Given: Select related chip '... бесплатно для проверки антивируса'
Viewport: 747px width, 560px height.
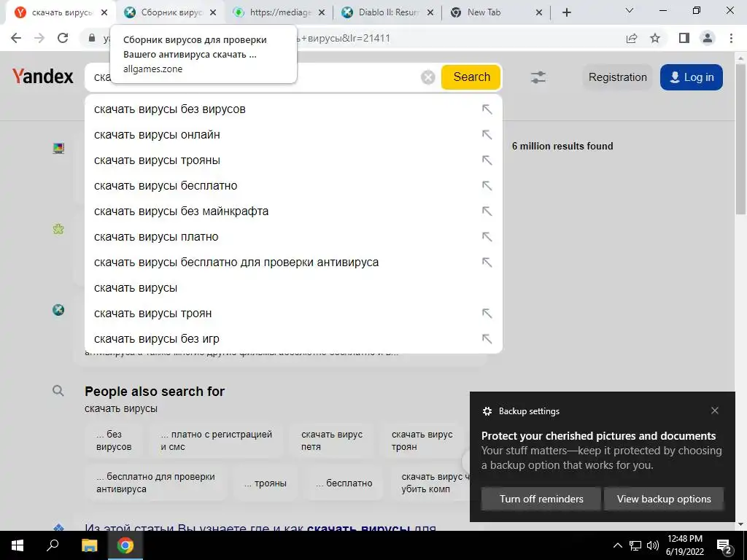Looking at the screenshot, I should (156, 483).
